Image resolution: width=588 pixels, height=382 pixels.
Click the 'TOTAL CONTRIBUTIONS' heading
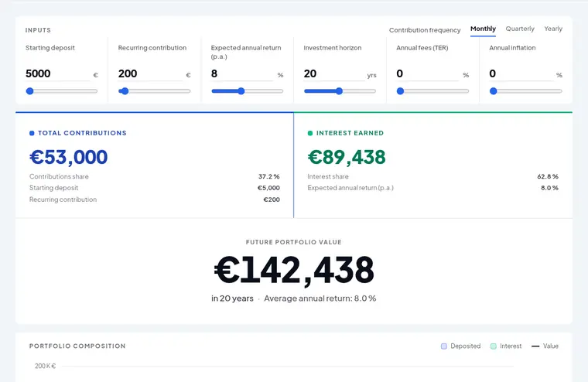82,133
